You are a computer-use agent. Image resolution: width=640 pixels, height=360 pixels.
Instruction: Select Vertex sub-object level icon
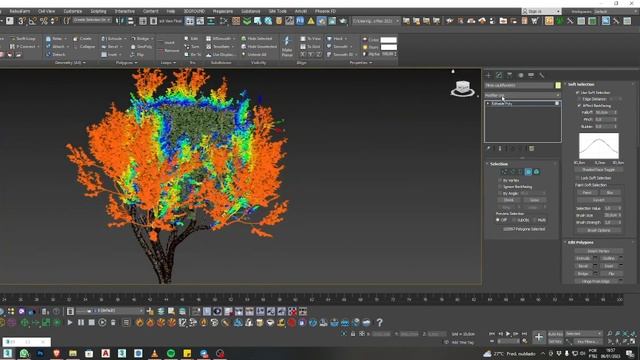pos(504,172)
